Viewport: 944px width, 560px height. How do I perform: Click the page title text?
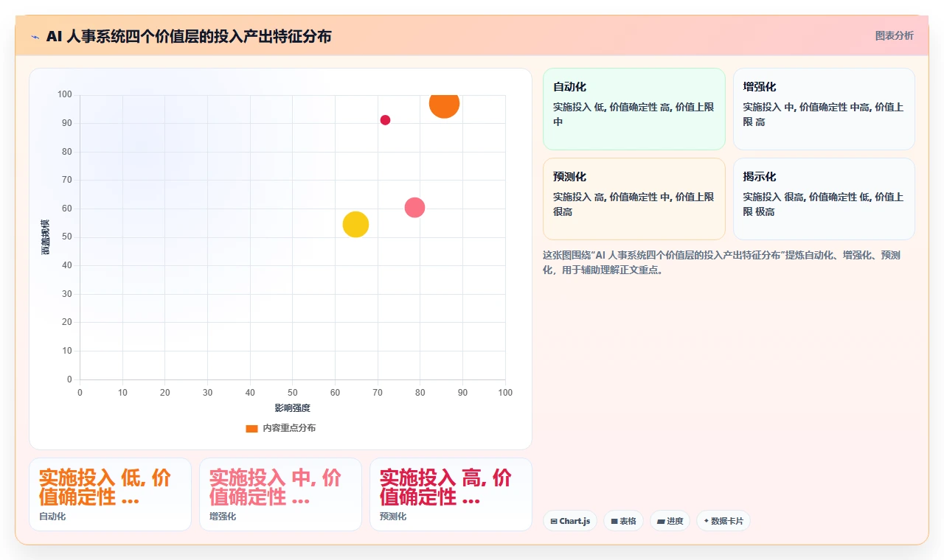pyautogui.click(x=189, y=36)
